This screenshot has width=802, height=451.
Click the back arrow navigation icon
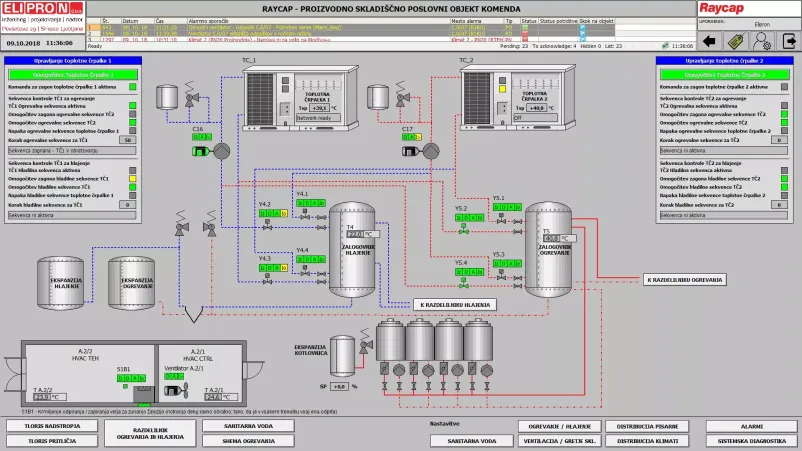712,41
